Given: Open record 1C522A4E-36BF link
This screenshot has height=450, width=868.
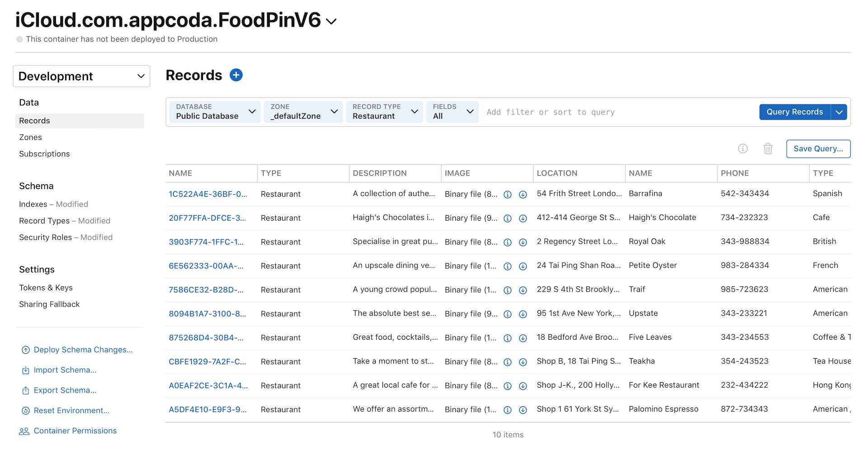Looking at the screenshot, I should 208,194.
